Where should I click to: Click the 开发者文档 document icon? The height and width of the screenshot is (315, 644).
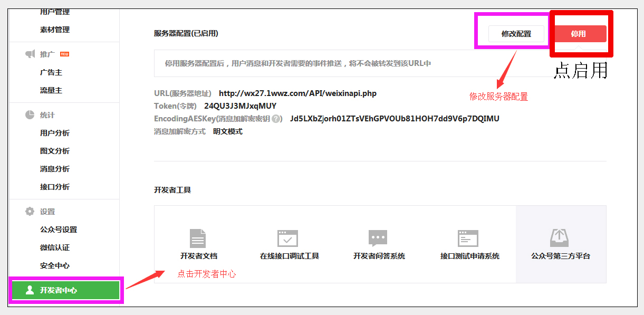198,238
